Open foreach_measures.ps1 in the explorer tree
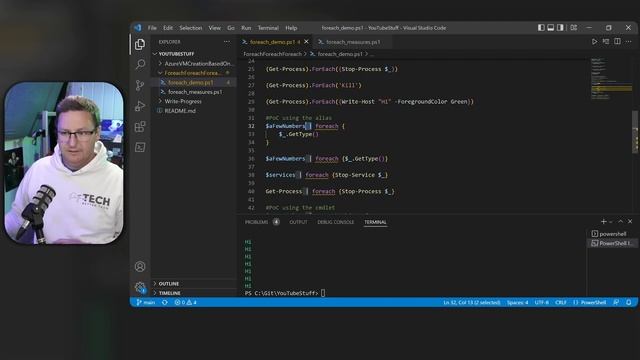Image resolution: width=640 pixels, height=360 pixels. [x=194, y=92]
